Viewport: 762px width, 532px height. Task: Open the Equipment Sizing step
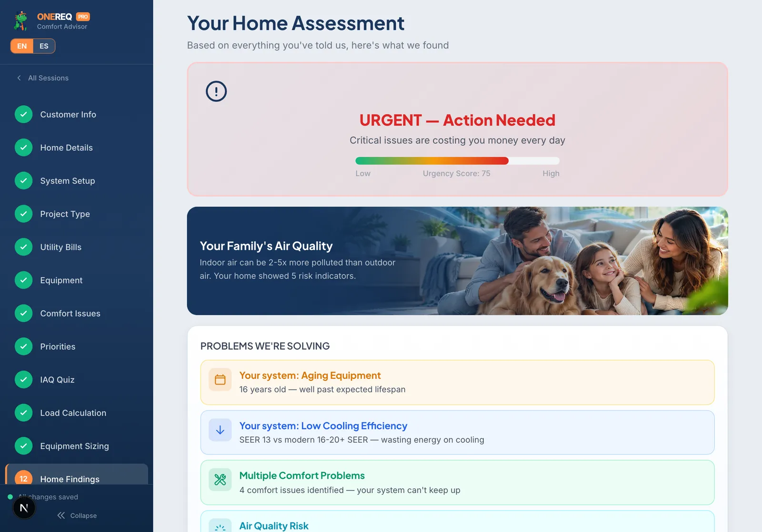76,446
